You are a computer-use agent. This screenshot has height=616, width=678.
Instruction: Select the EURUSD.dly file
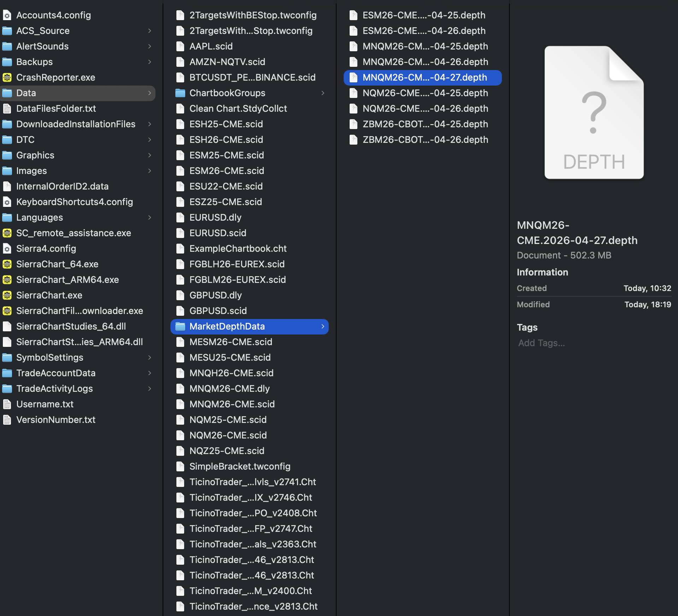(x=215, y=217)
